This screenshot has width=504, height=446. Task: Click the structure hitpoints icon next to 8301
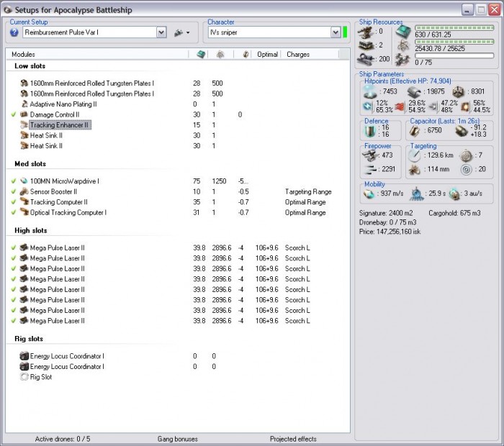click(458, 91)
